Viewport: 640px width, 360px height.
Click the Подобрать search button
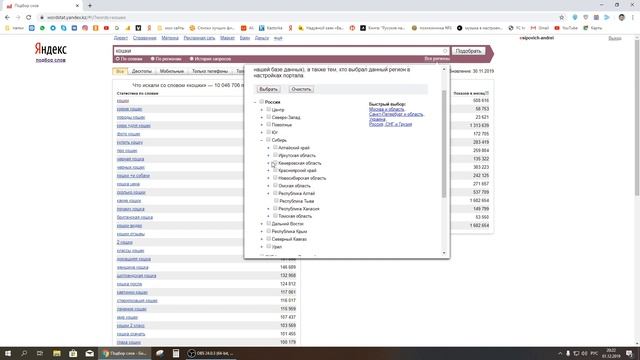click(x=468, y=51)
